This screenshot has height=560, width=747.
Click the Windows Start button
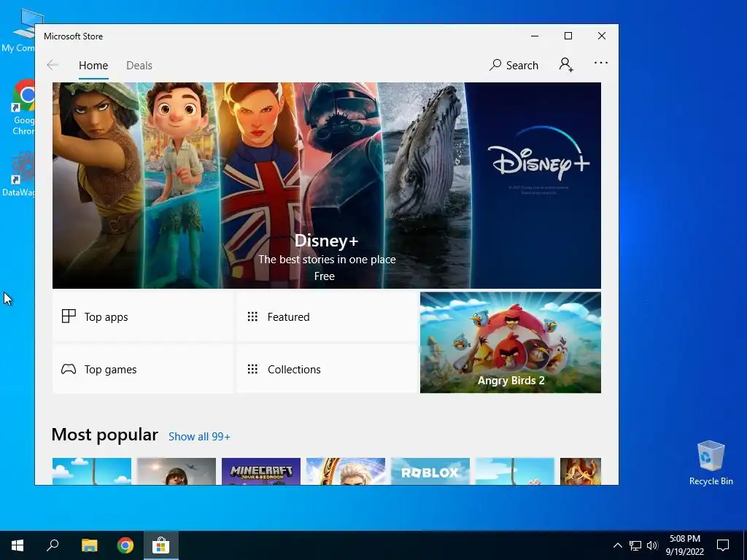pyautogui.click(x=18, y=545)
